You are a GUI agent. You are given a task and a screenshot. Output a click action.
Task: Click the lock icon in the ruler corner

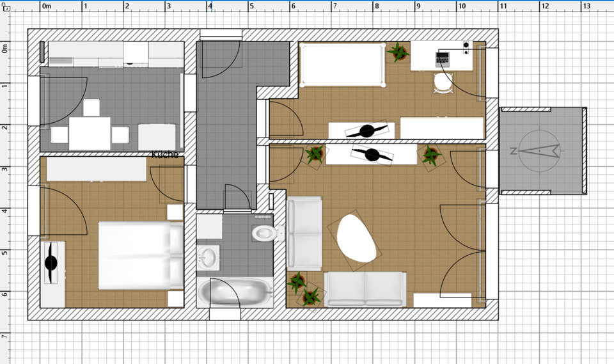coord(6,8)
